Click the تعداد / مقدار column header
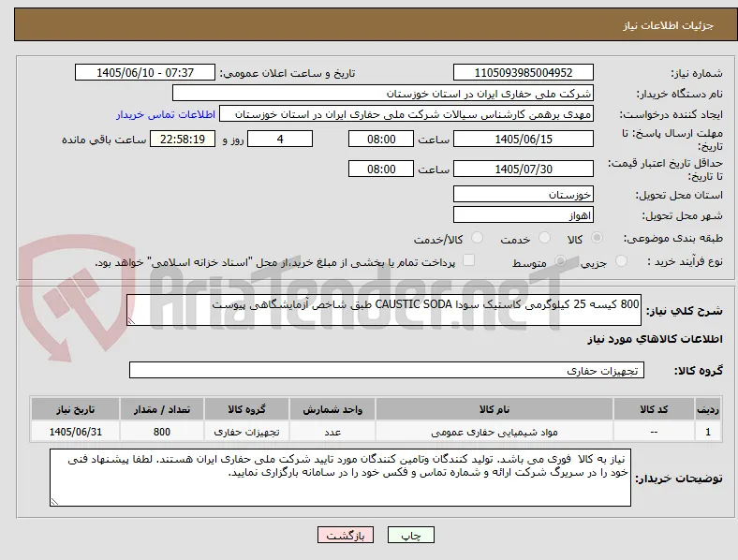 (x=161, y=409)
